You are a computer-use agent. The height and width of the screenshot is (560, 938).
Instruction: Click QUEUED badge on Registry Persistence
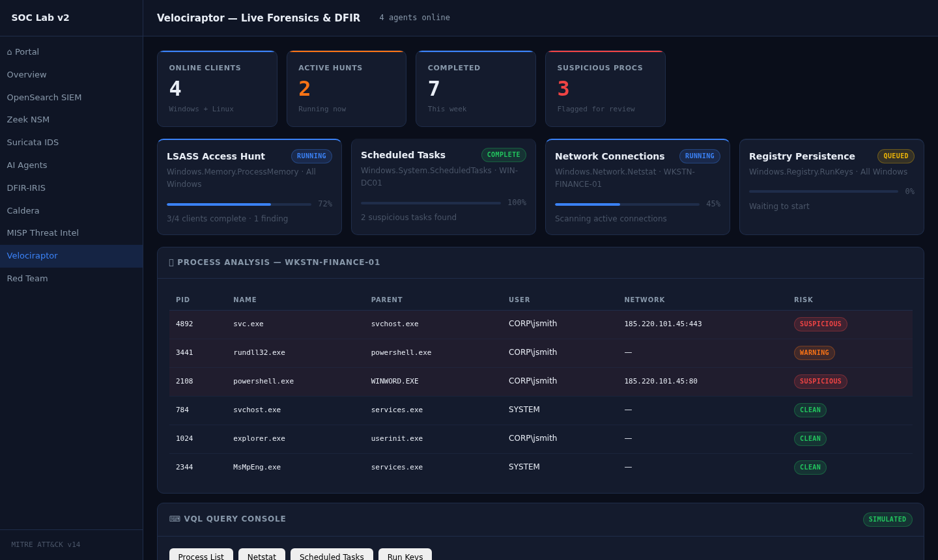click(x=896, y=156)
